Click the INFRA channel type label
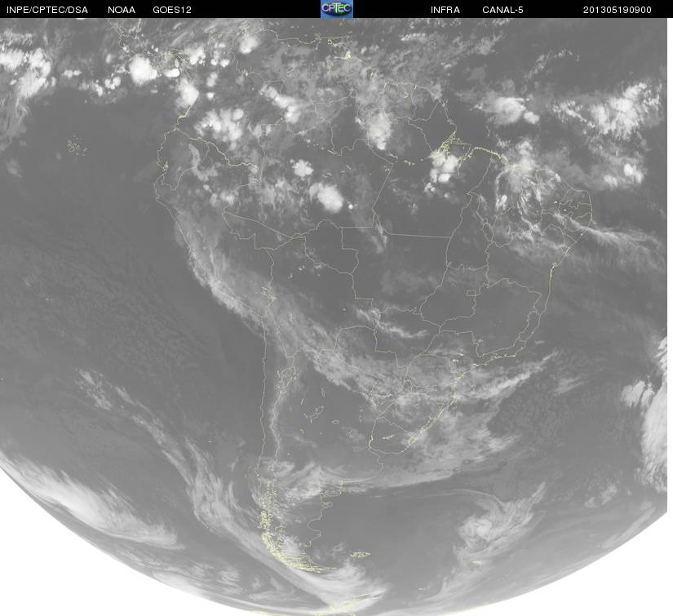 [445, 10]
